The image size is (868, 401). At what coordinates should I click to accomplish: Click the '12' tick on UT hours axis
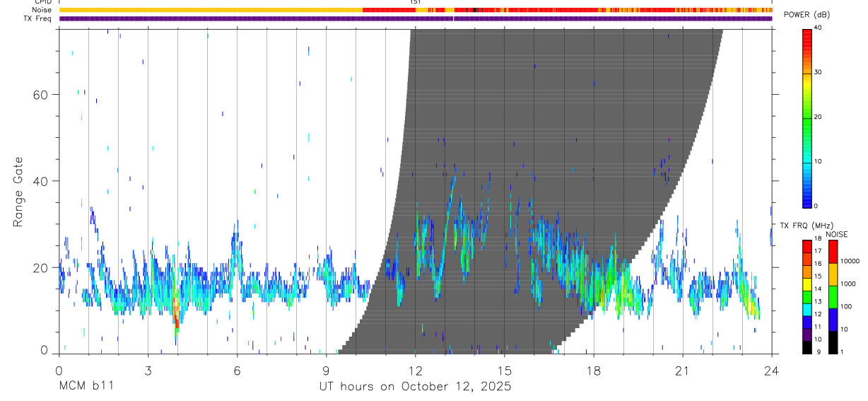click(x=416, y=371)
